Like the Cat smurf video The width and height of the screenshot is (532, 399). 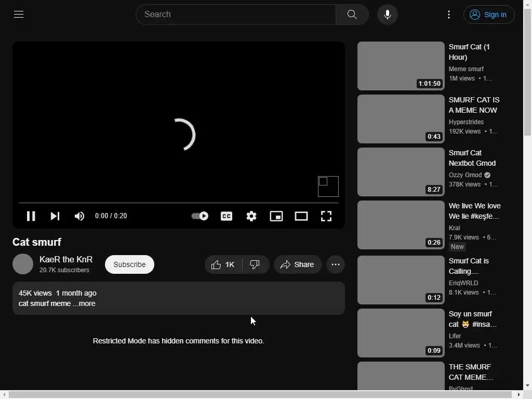click(223, 264)
